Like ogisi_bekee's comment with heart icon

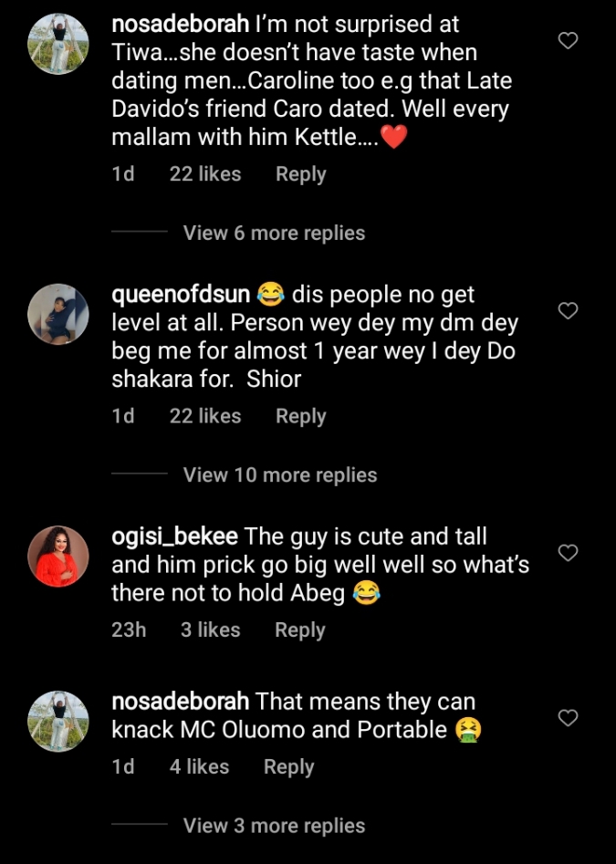pyautogui.click(x=568, y=553)
